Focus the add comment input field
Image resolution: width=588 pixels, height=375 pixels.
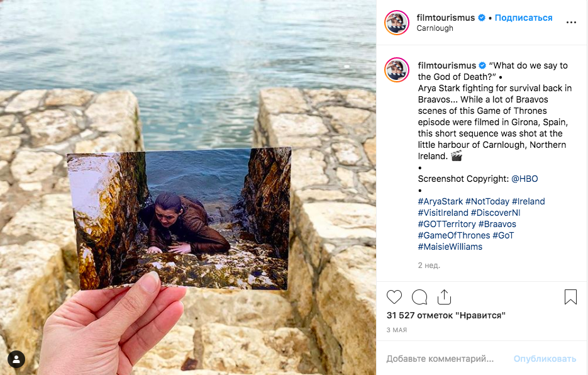440,359
